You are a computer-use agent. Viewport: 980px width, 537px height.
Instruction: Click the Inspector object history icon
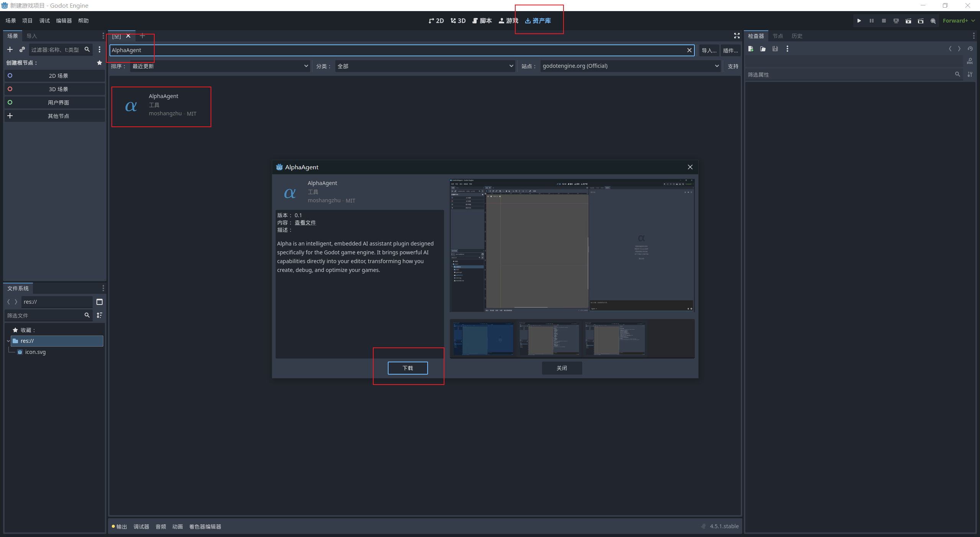click(x=970, y=49)
